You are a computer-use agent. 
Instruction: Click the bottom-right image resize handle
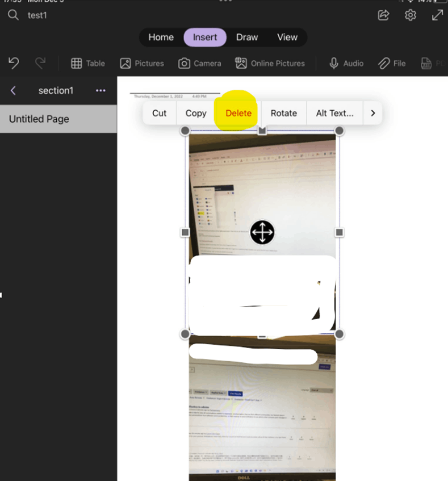(339, 334)
